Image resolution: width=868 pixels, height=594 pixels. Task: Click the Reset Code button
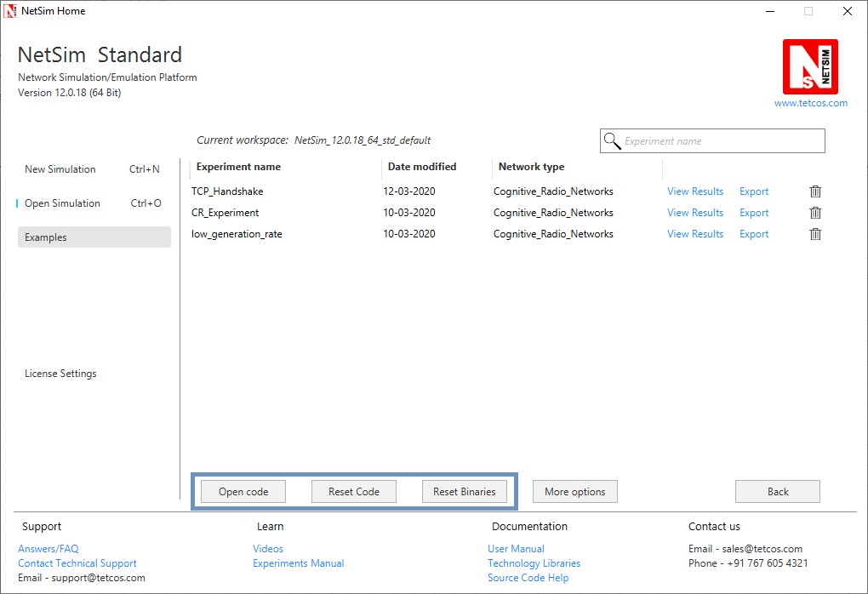(x=353, y=491)
